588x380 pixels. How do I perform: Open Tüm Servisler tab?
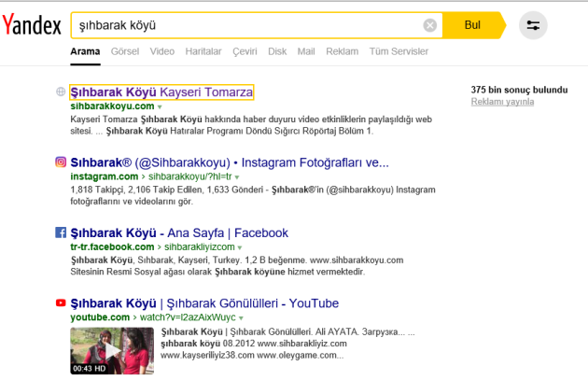[x=399, y=51]
